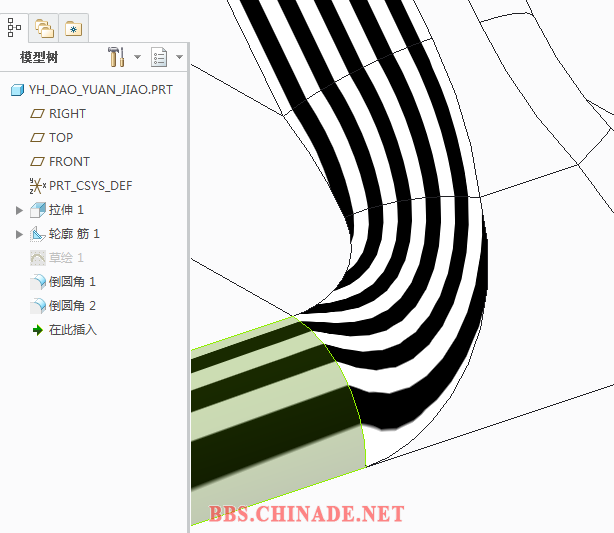Select PRT_CSYS_DEF coordinate system
Viewport: 614px width, 533px height.
[x=90, y=186]
